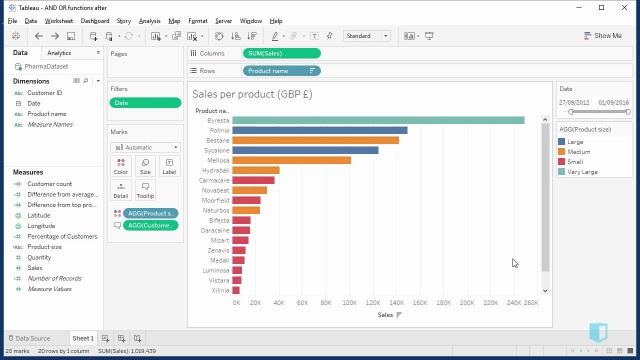The image size is (640, 360).
Task: Click the New Worksheet toolbar icon
Action: pos(156,36)
